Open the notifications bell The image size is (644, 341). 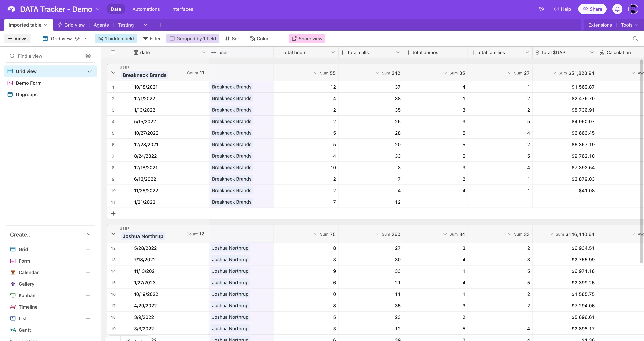(x=617, y=9)
